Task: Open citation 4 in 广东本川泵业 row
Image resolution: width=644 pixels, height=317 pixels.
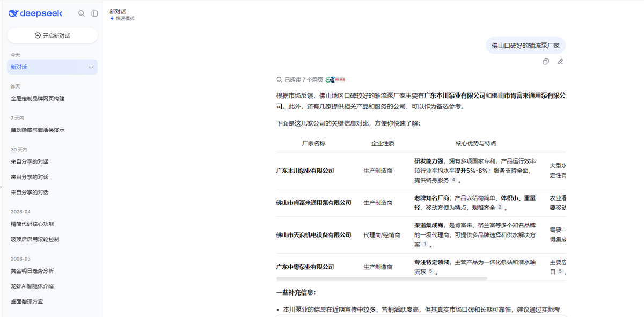Action: point(453,180)
